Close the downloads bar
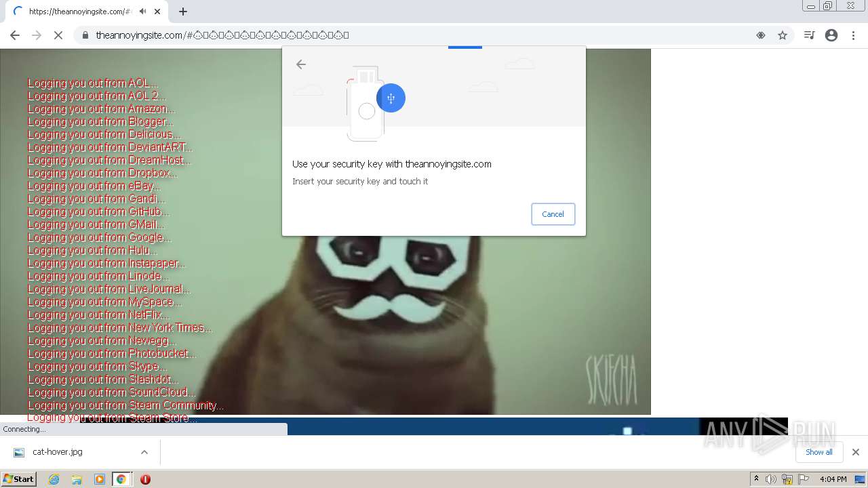The height and width of the screenshot is (488, 868). tap(855, 452)
